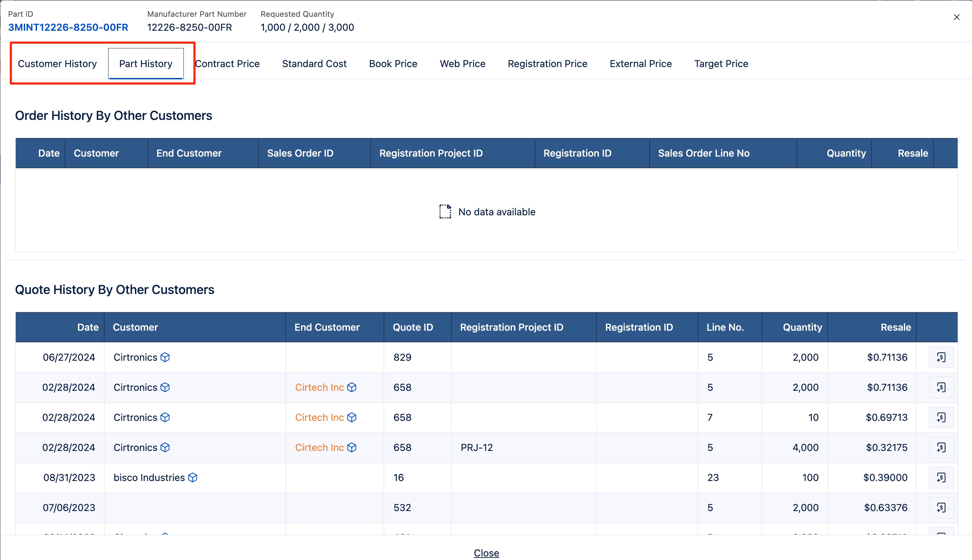This screenshot has width=972, height=560.
Task: Click Cirtech Inc cube icon in $0.69713 row
Action: pyautogui.click(x=352, y=417)
